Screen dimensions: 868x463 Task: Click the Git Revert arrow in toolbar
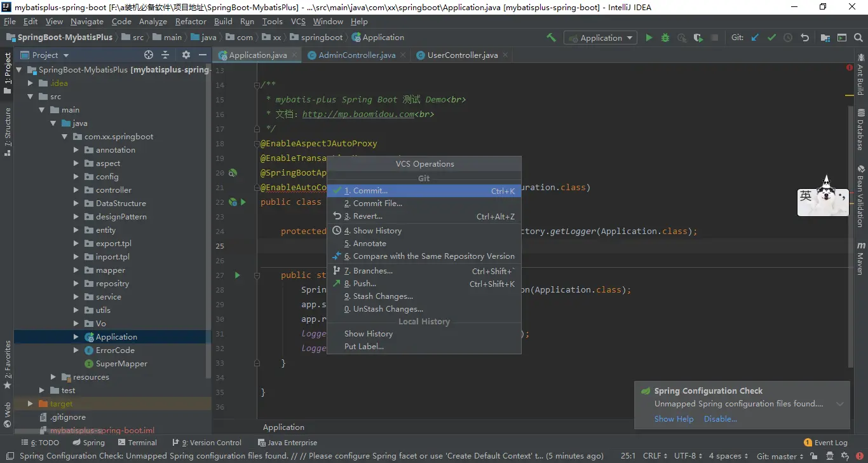pos(804,38)
